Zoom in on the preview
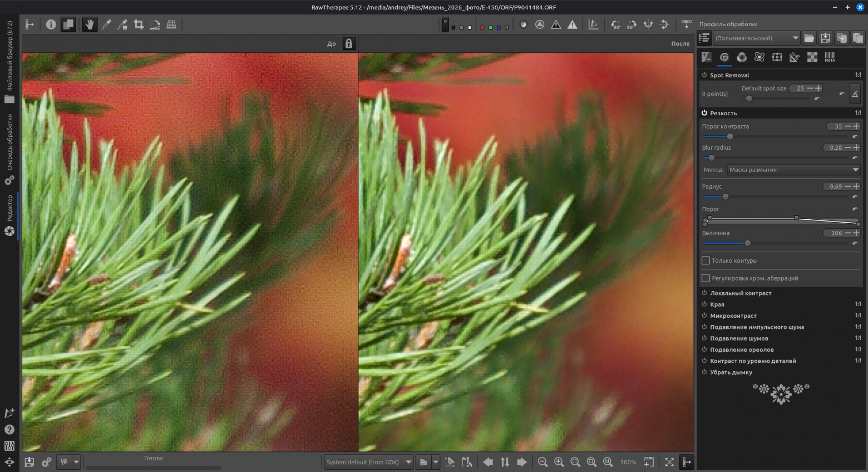This screenshot has height=472, width=868. click(x=559, y=462)
